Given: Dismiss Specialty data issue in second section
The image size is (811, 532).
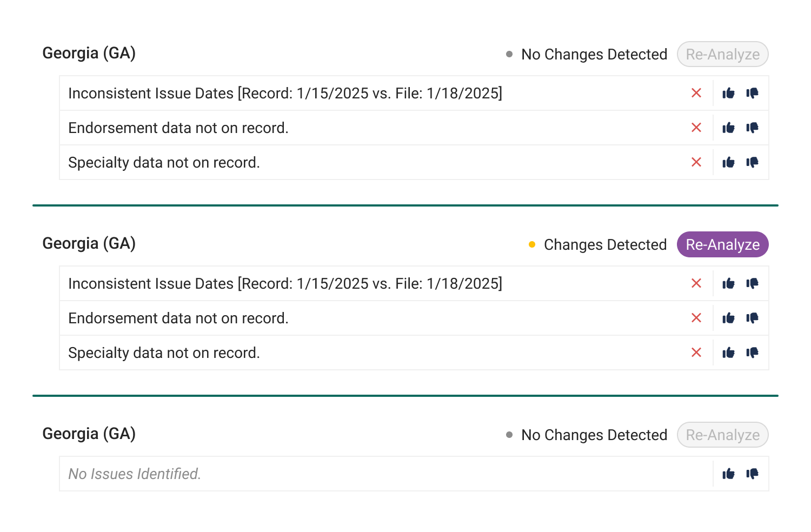Looking at the screenshot, I should click(x=696, y=353).
